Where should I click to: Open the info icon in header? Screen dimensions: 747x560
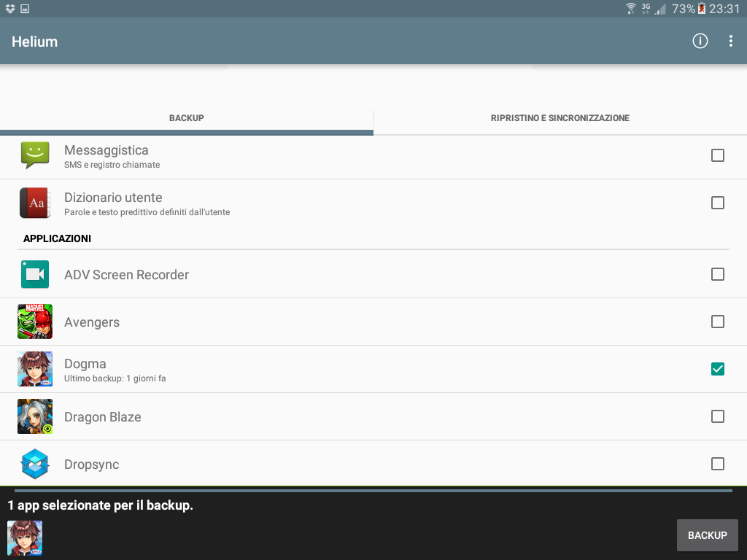700,41
